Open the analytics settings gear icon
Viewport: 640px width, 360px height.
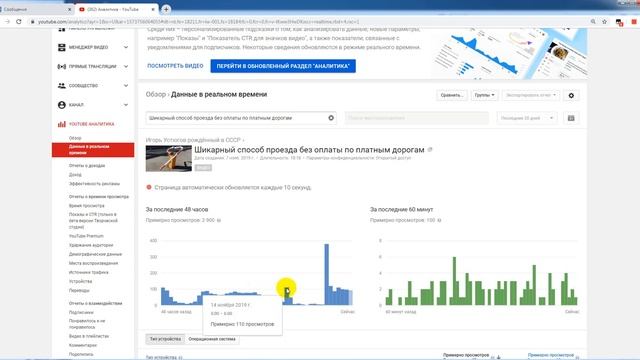click(x=571, y=96)
